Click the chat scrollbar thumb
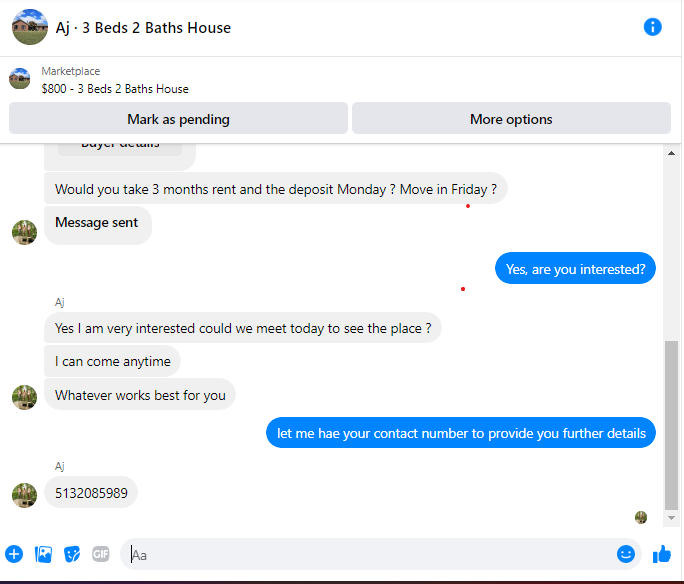This screenshot has height=584, width=684. (x=671, y=425)
